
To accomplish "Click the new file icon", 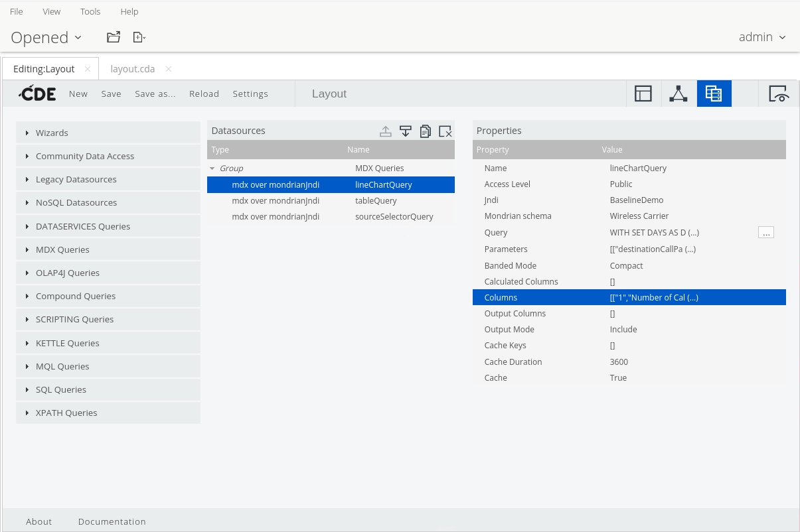I will click(139, 37).
